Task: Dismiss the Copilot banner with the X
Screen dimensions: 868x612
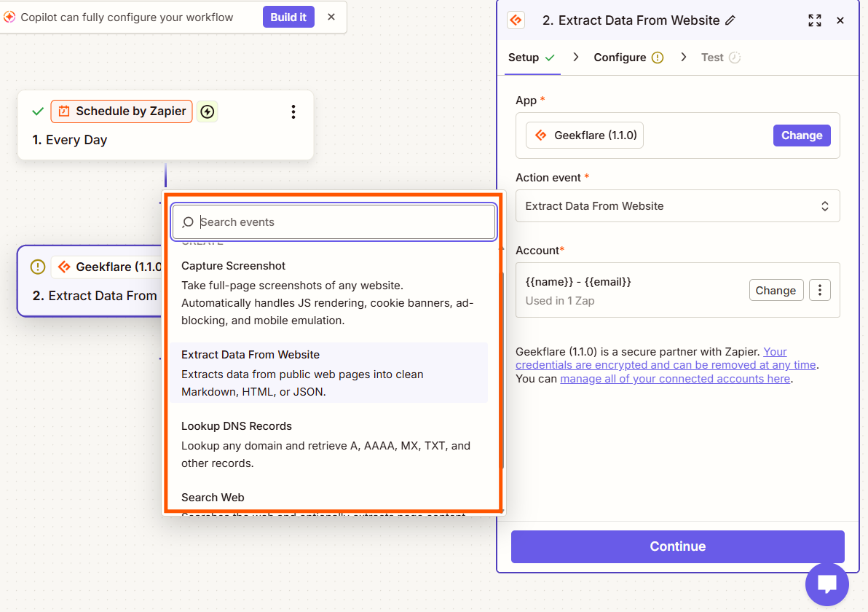Action: [331, 17]
